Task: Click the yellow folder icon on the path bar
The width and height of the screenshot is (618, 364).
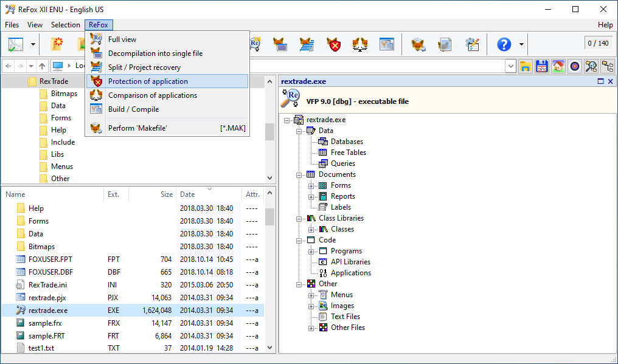Action: (525, 66)
